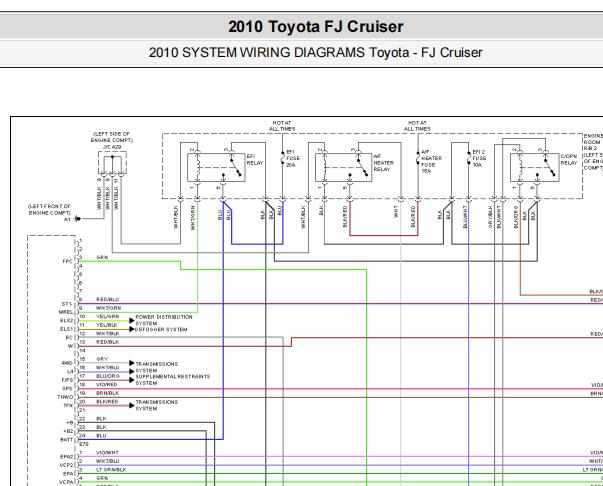The width and height of the screenshot is (603, 486).
Task: Click GRN wire label at FPC pin 3
Action: (x=102, y=257)
